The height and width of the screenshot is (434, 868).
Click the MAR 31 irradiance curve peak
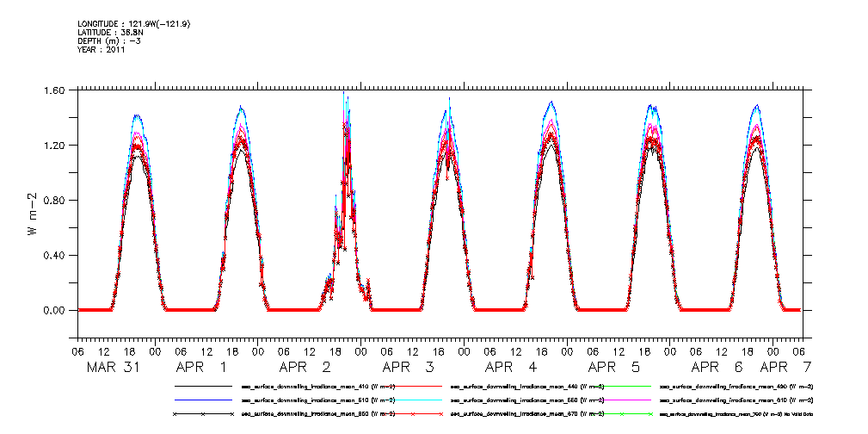[136, 115]
